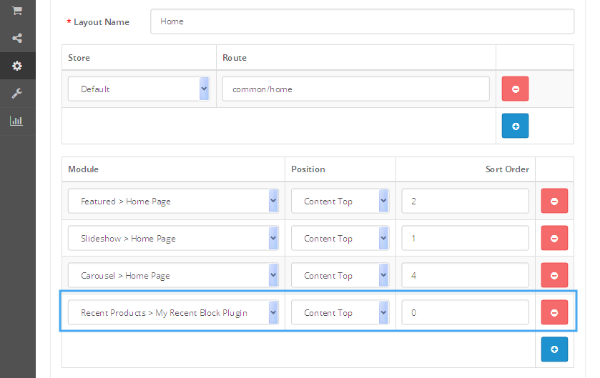
Task: Remove the common/home route row
Action: point(515,89)
